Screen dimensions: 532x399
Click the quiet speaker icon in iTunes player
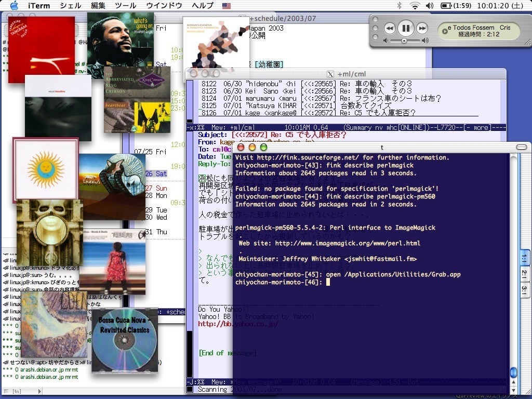[x=386, y=41]
